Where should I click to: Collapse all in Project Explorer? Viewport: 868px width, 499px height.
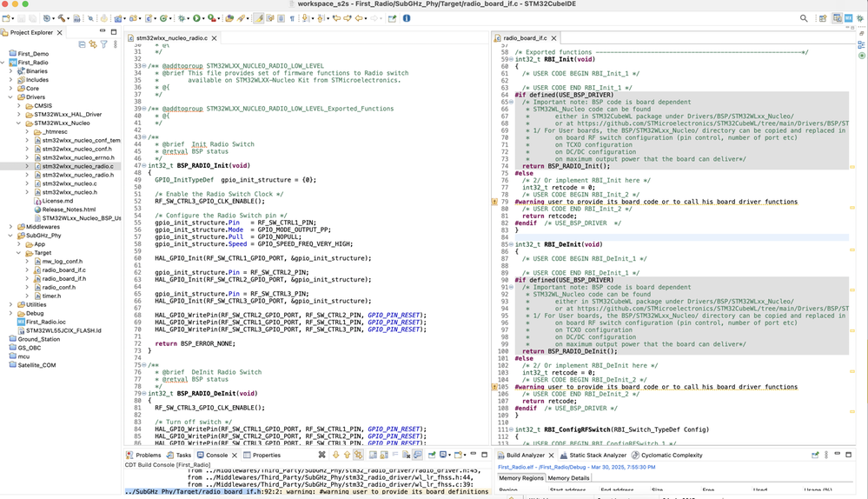tap(82, 43)
